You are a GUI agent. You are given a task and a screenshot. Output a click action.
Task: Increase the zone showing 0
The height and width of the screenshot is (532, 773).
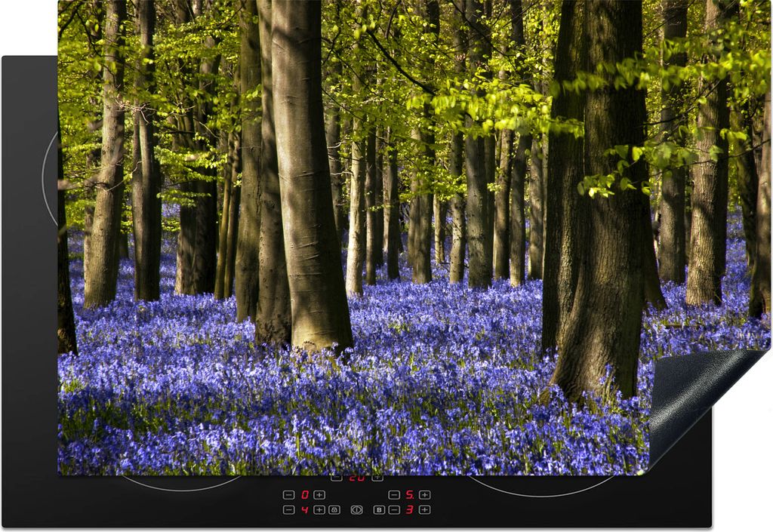click(x=319, y=495)
